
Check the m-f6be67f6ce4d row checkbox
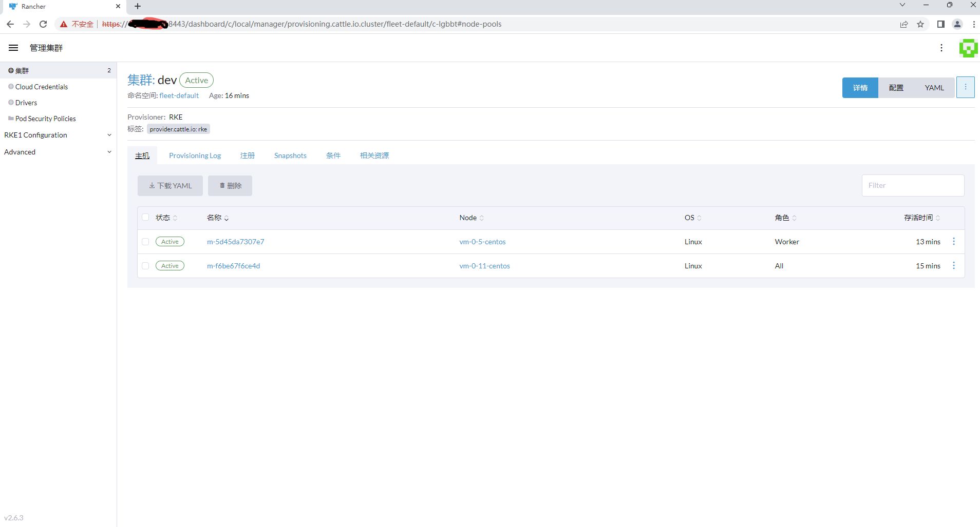(x=145, y=266)
